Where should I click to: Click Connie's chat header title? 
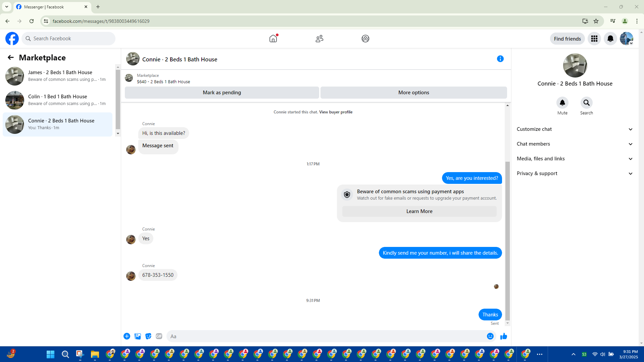click(x=180, y=59)
